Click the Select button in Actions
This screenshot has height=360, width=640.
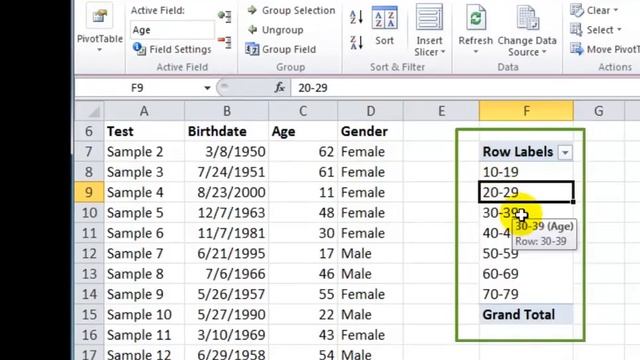click(x=596, y=30)
